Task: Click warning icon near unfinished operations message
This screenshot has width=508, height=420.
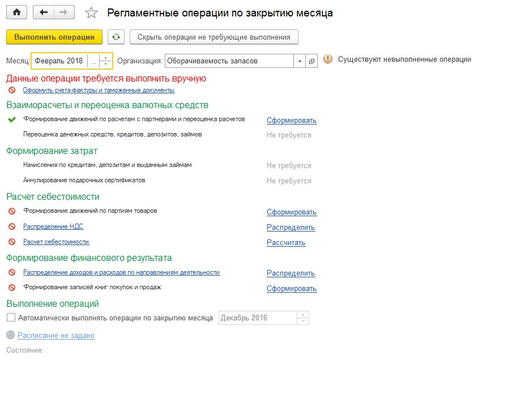Action: click(x=328, y=59)
